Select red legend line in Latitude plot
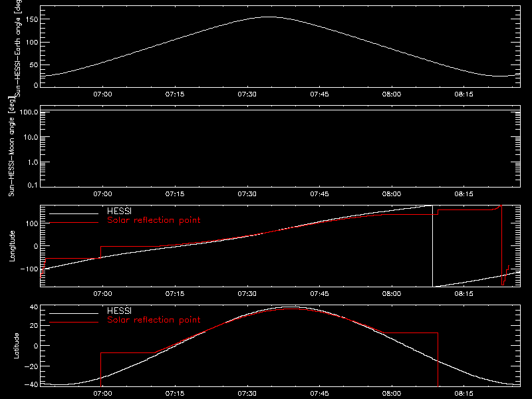The image size is (532, 399). (x=74, y=323)
